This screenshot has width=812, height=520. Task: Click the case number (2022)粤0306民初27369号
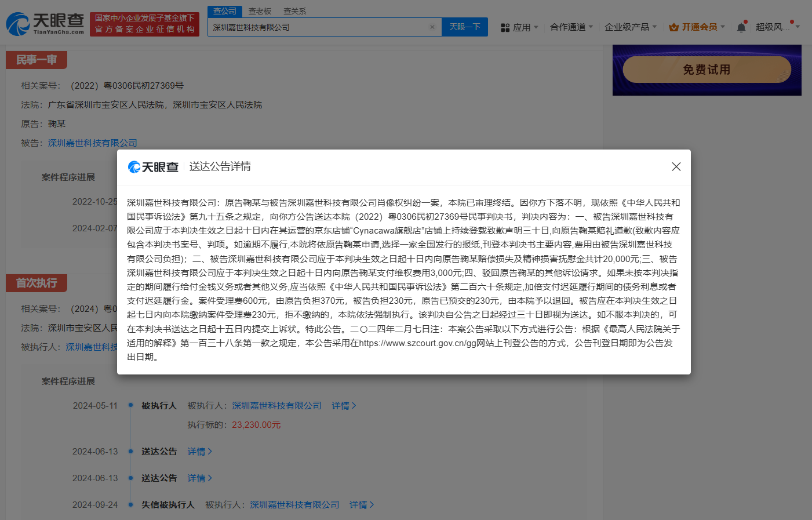pos(127,86)
